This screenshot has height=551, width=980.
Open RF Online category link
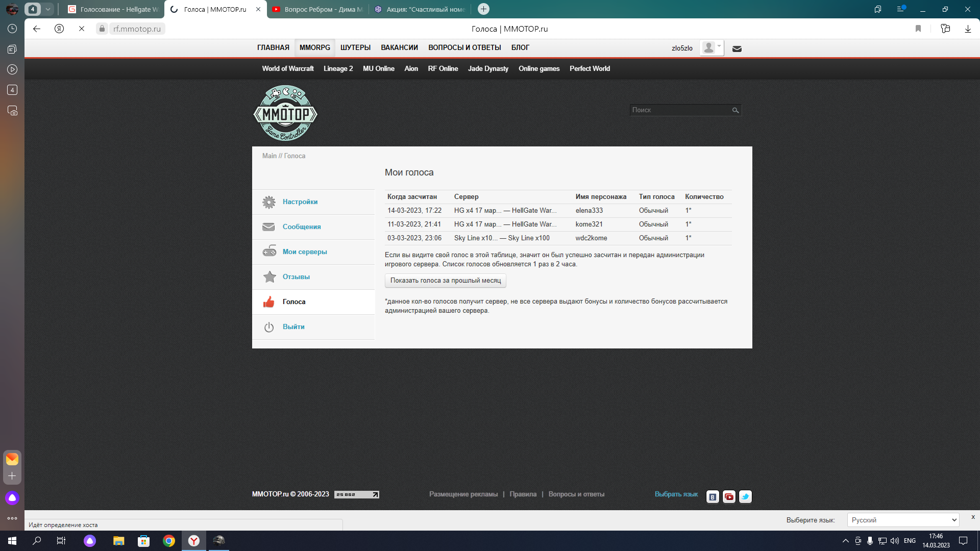click(443, 68)
